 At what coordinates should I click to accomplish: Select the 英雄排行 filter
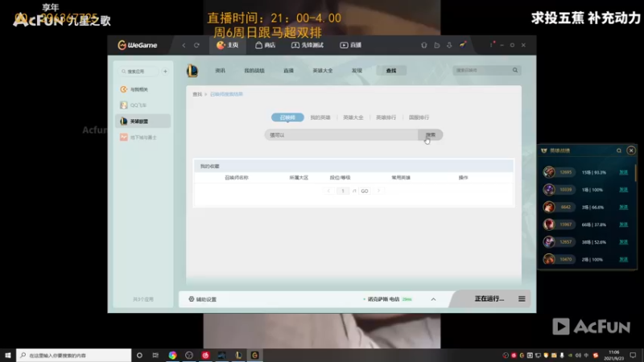click(x=386, y=117)
